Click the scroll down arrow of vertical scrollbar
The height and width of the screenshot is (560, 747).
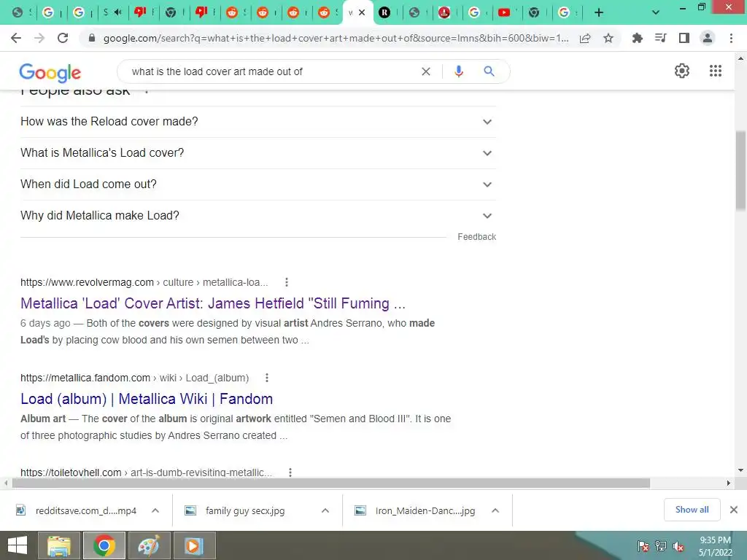pos(741,470)
